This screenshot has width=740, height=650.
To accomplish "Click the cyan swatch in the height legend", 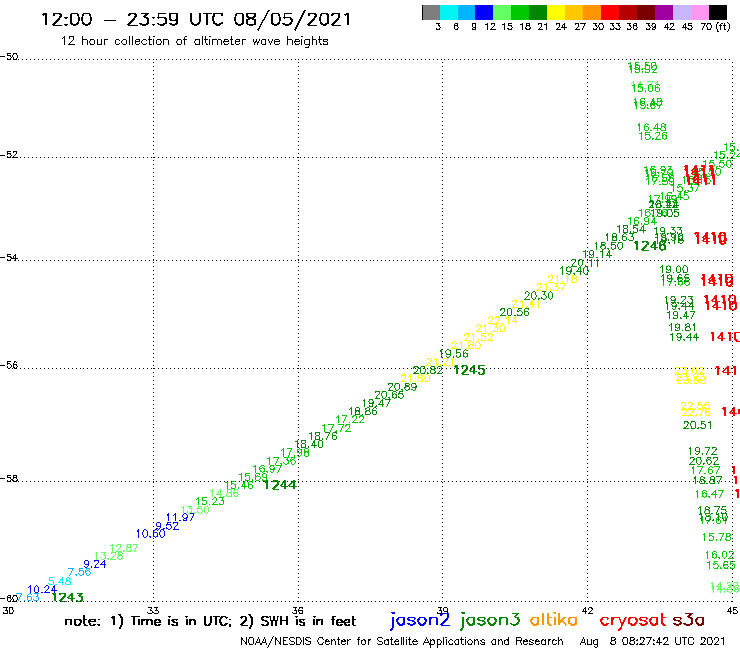I will click(449, 12).
